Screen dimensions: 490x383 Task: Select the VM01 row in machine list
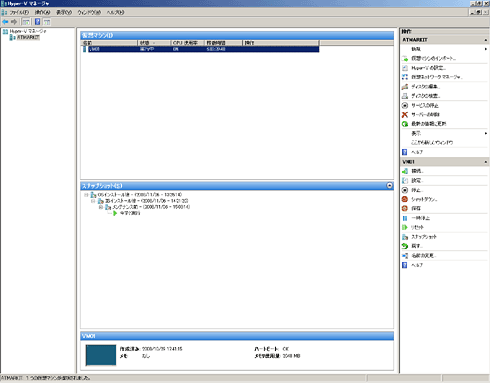click(x=200, y=49)
